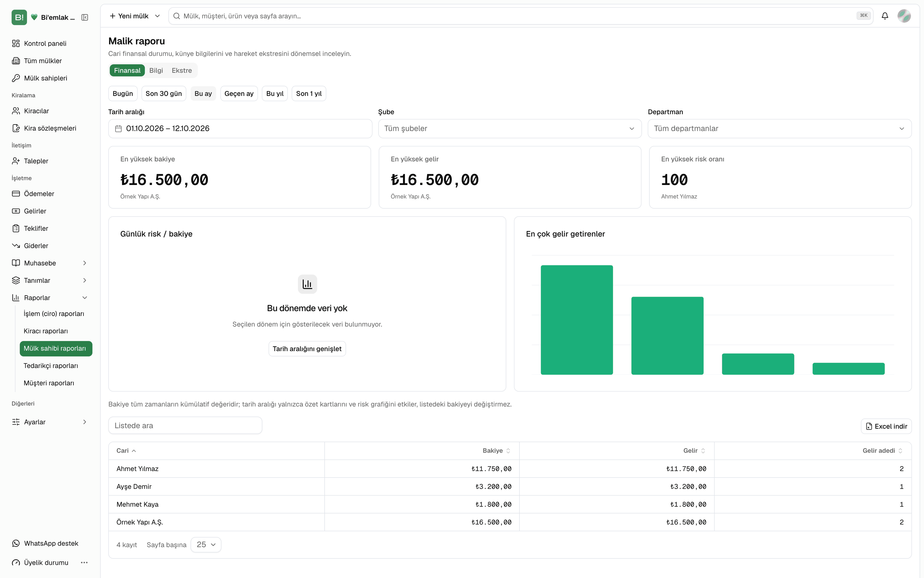Open Tüm şubeler dropdown
924x578 pixels.
[x=510, y=129]
